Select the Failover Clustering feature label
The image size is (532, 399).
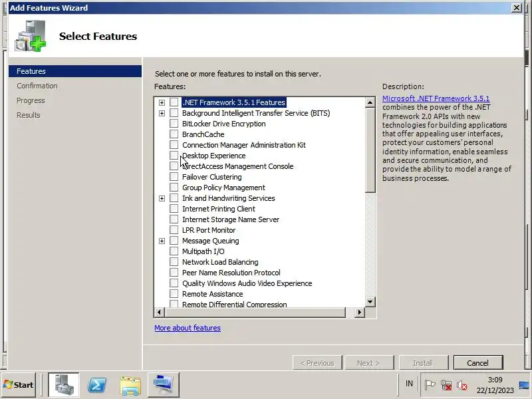pyautogui.click(x=211, y=177)
